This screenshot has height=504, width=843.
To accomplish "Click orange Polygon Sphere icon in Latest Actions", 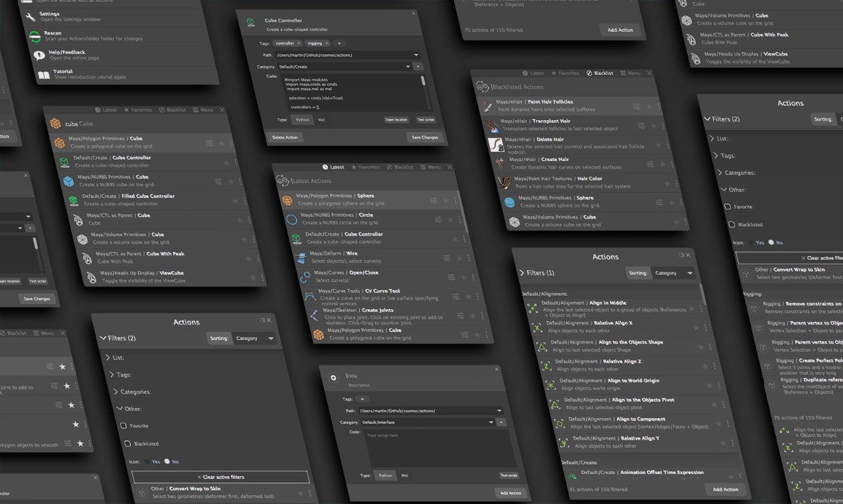I will click(x=287, y=200).
